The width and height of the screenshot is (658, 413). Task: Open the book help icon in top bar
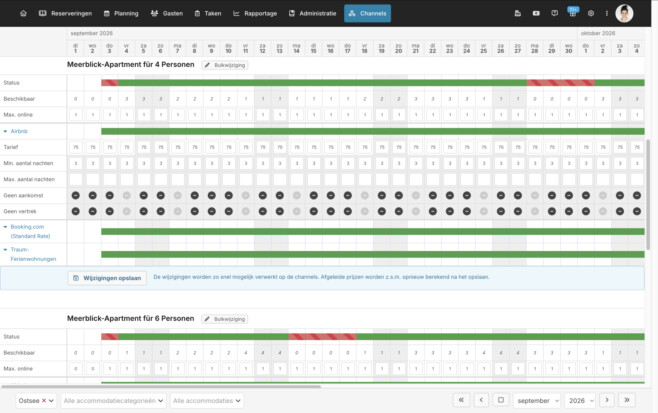point(554,13)
